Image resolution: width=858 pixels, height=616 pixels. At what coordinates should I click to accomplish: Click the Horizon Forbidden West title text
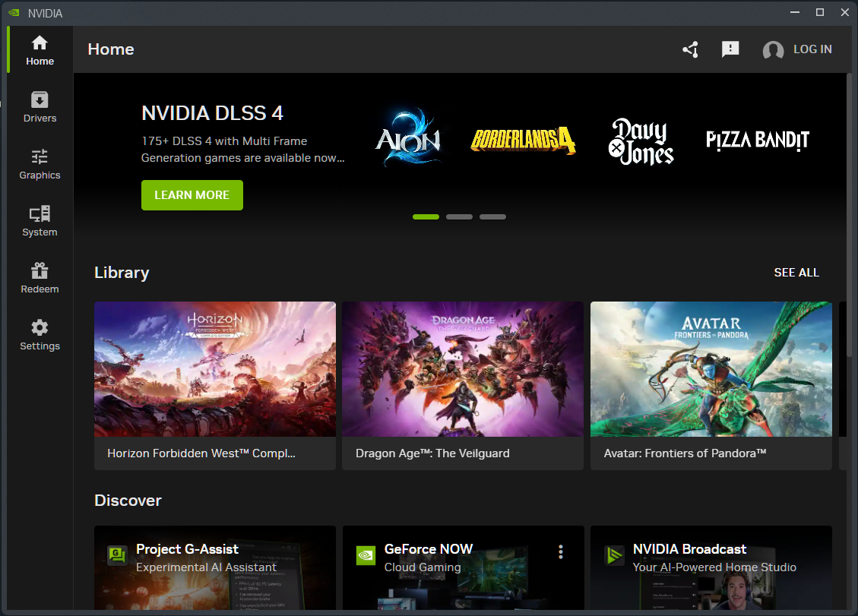coord(201,453)
